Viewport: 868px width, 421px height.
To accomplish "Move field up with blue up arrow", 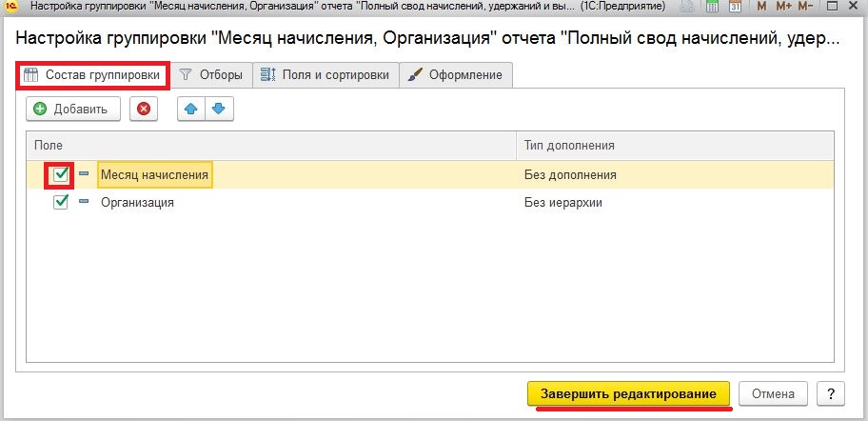I will point(191,110).
